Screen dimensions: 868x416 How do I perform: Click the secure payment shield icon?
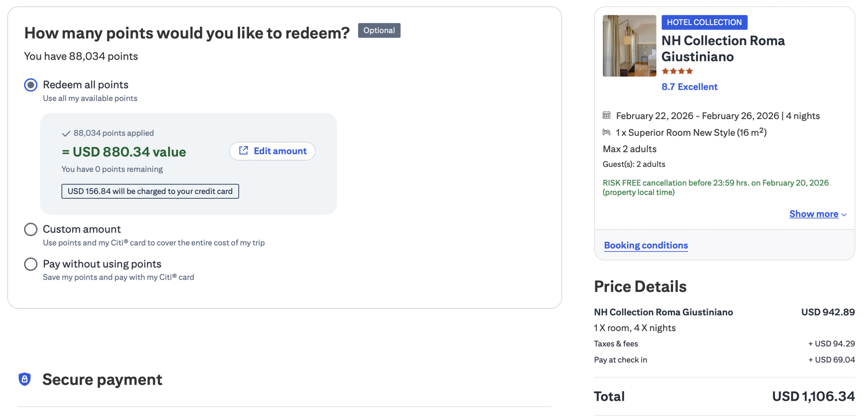(x=25, y=379)
